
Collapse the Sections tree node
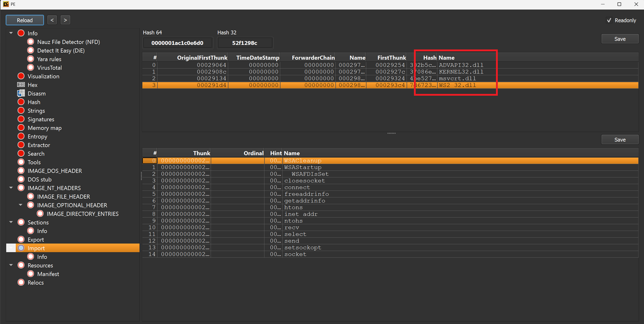coord(11,222)
